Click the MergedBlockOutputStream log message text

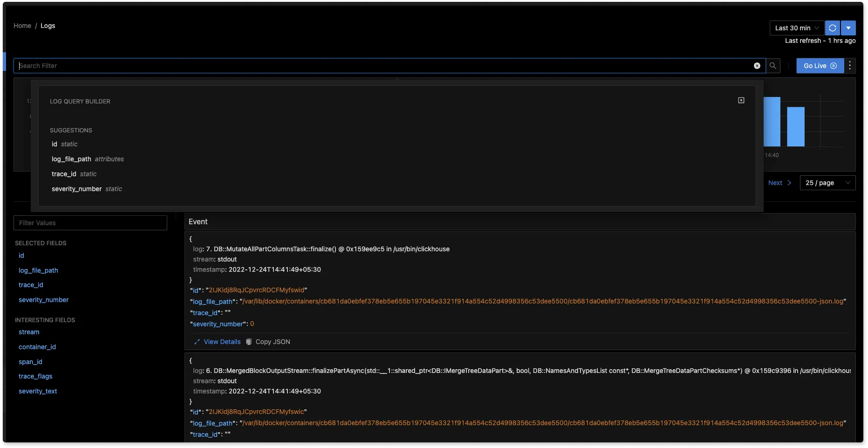click(x=528, y=371)
